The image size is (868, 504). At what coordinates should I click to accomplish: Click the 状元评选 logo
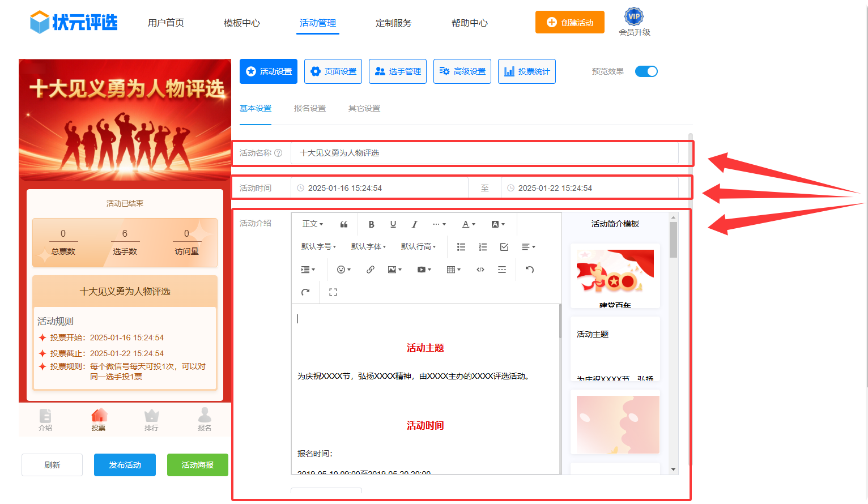tap(74, 22)
